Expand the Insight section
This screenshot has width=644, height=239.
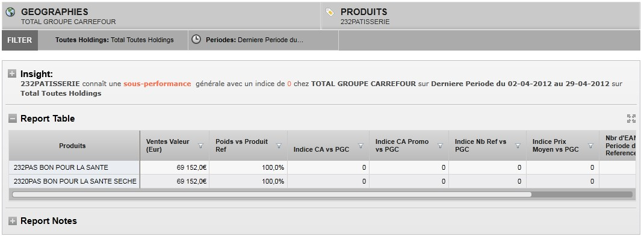point(13,74)
